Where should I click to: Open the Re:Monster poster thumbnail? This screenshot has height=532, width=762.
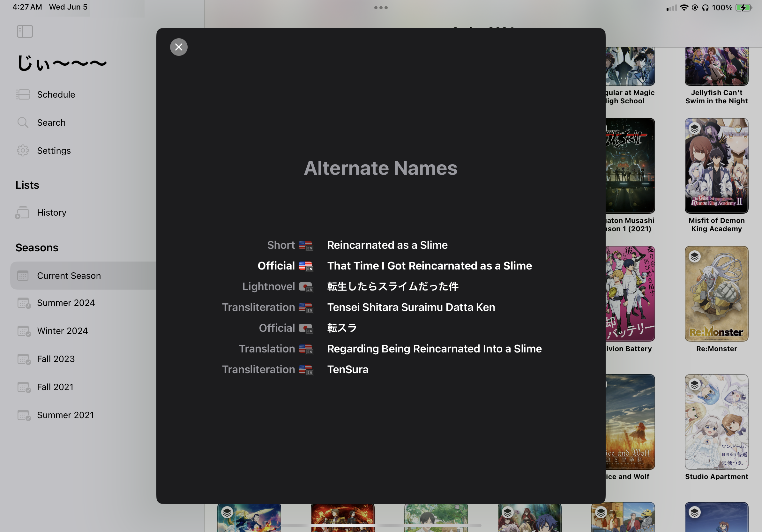pos(716,293)
